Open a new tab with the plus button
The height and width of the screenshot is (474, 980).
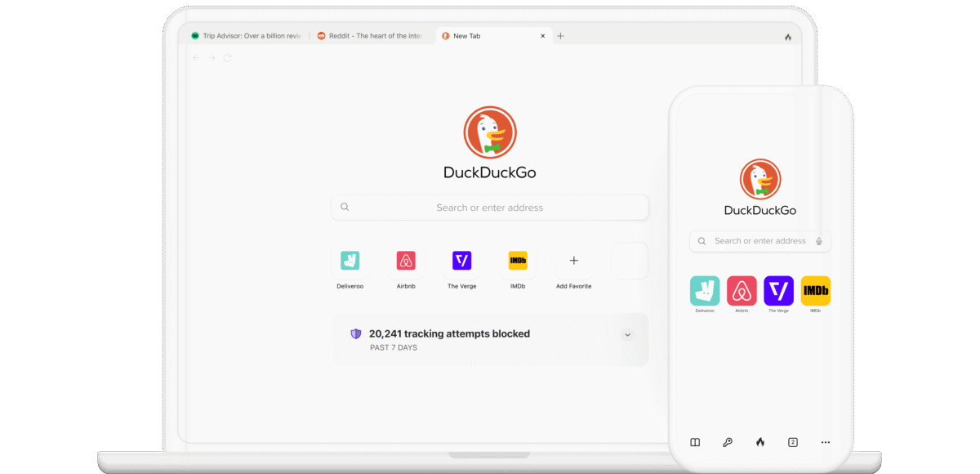(561, 36)
